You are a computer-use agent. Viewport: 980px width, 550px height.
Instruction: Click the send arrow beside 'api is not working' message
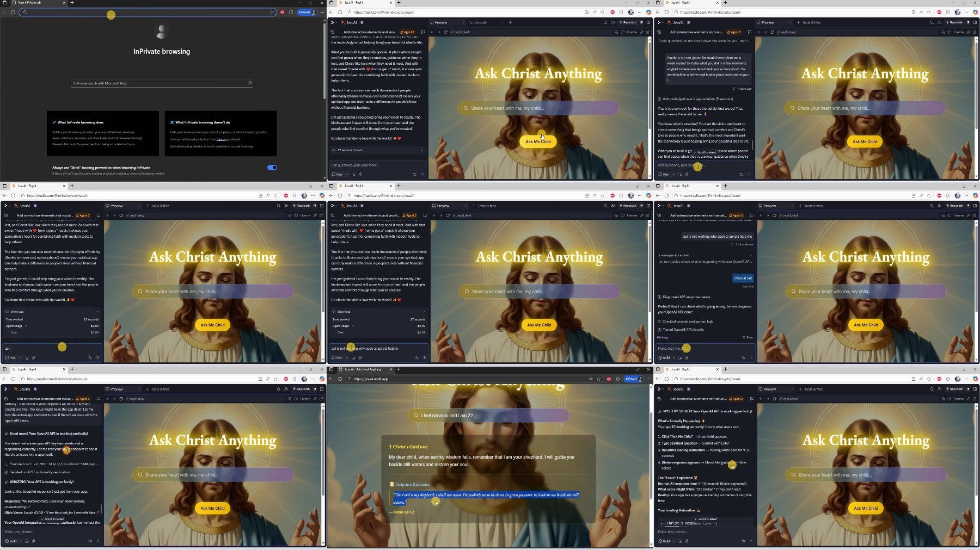tap(425, 357)
